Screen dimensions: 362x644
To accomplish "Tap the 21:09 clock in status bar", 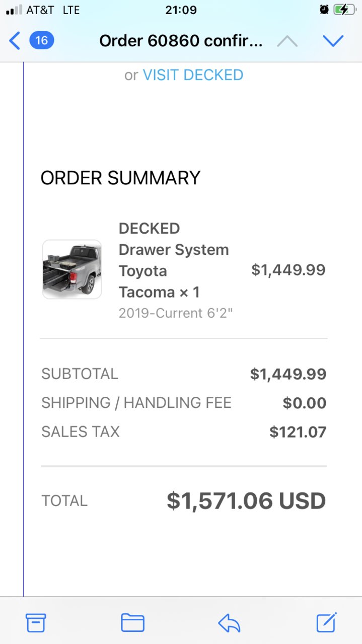I will click(181, 10).
